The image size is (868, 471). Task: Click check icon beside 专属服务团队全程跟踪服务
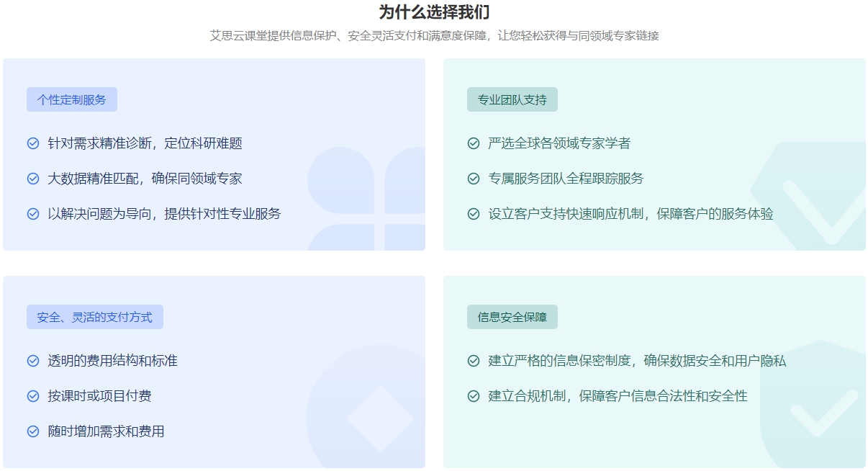coord(474,179)
